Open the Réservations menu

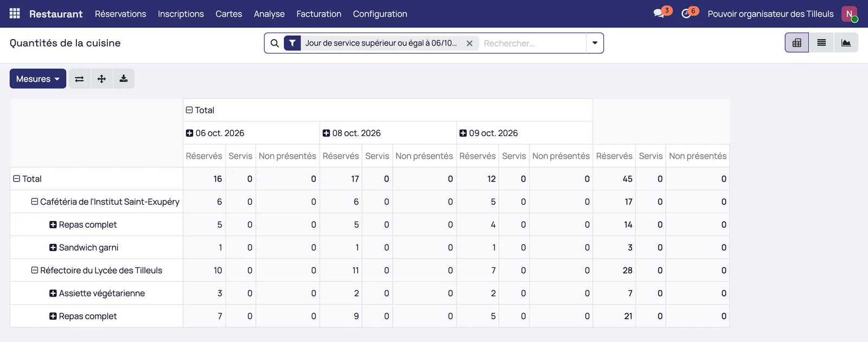[120, 14]
